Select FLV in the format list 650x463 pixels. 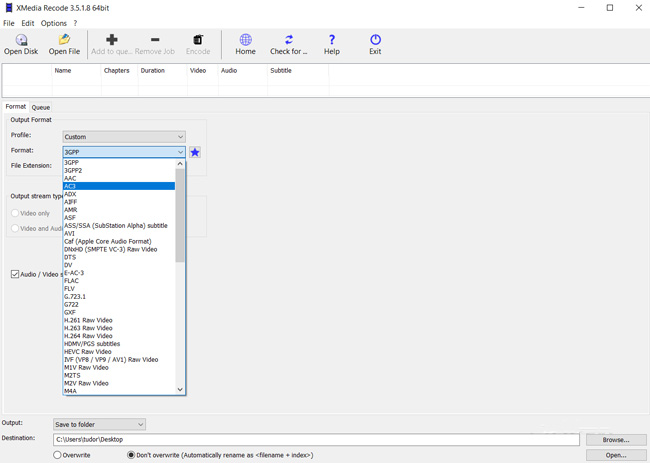[x=119, y=288]
